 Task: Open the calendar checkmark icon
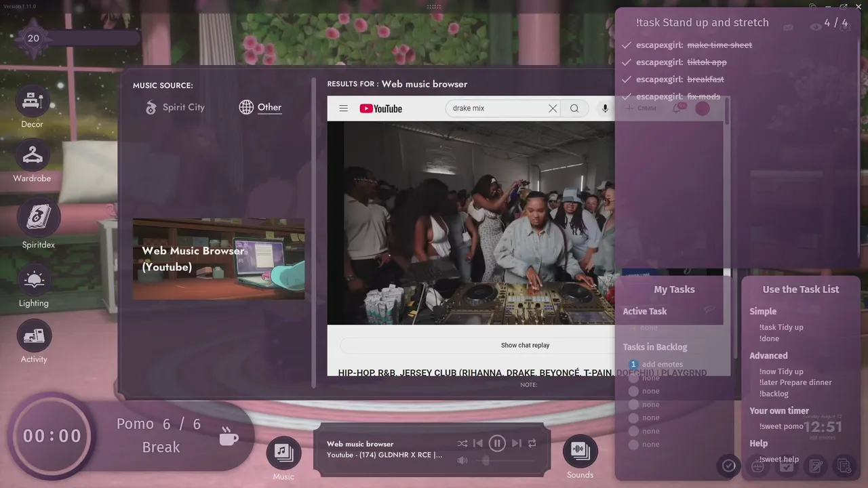[787, 466]
